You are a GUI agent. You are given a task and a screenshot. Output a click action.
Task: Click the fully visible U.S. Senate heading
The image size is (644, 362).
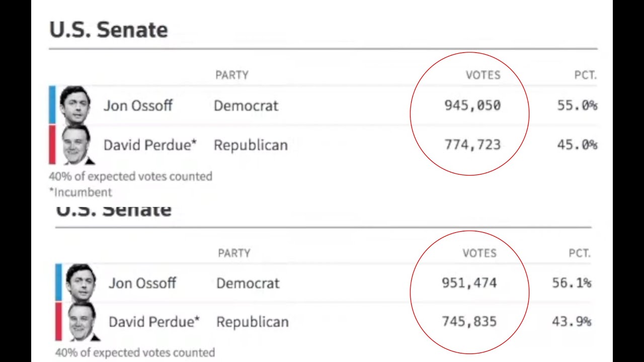(x=109, y=30)
